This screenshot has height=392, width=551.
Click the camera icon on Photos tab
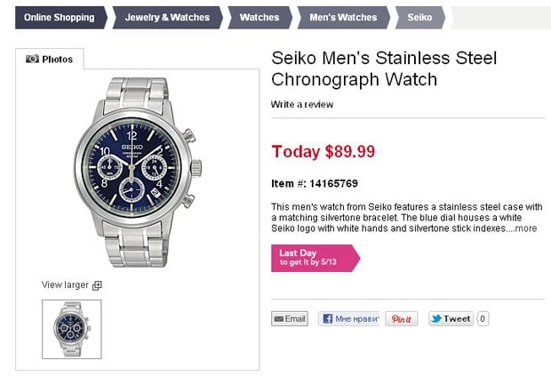(x=33, y=59)
